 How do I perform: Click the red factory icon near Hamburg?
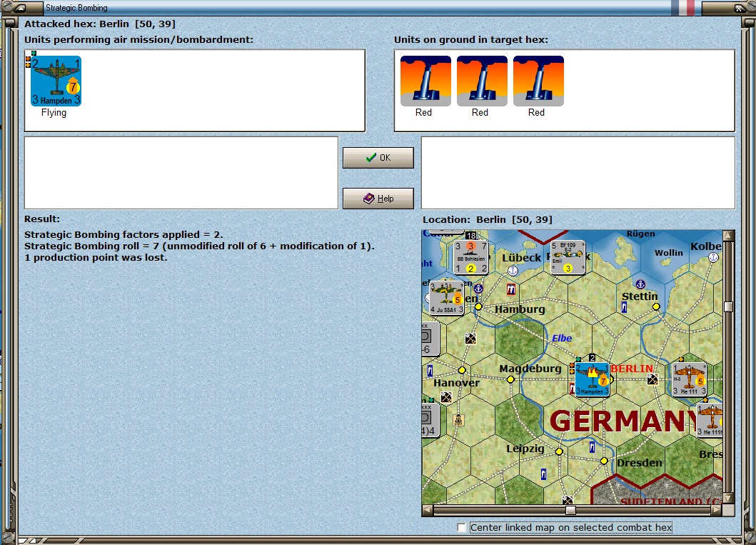(511, 289)
